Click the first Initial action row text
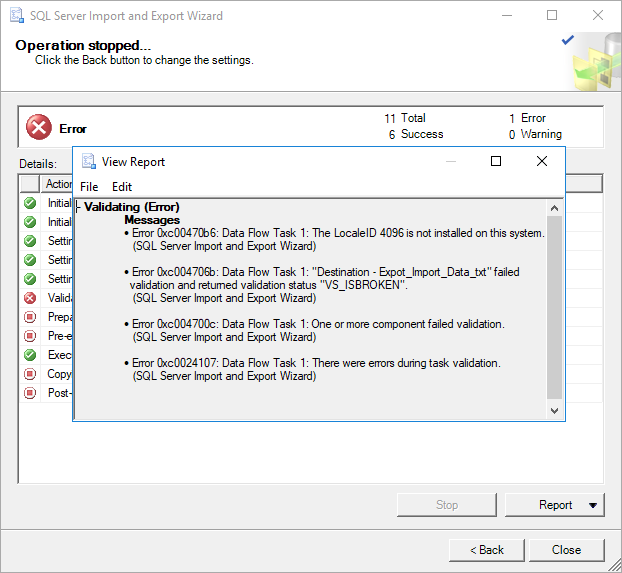This screenshot has width=622, height=573. click(x=60, y=203)
